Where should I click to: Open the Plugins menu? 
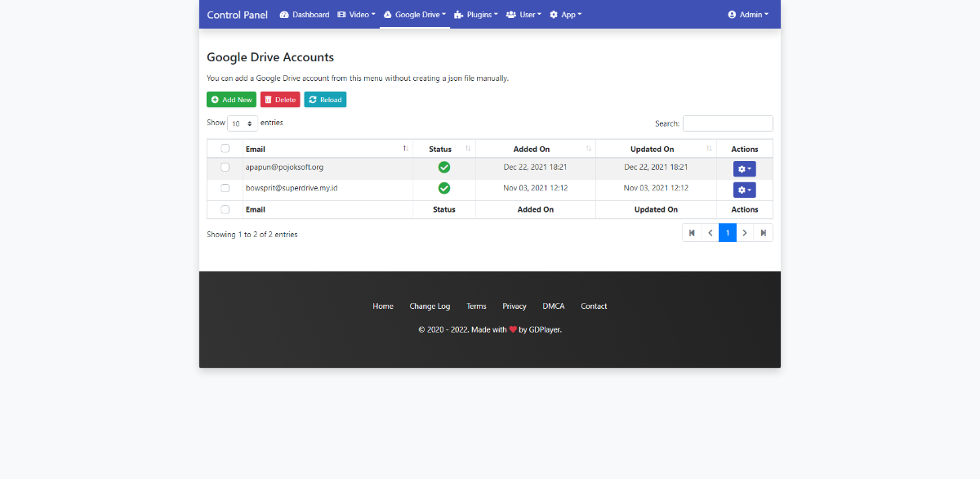click(x=476, y=15)
